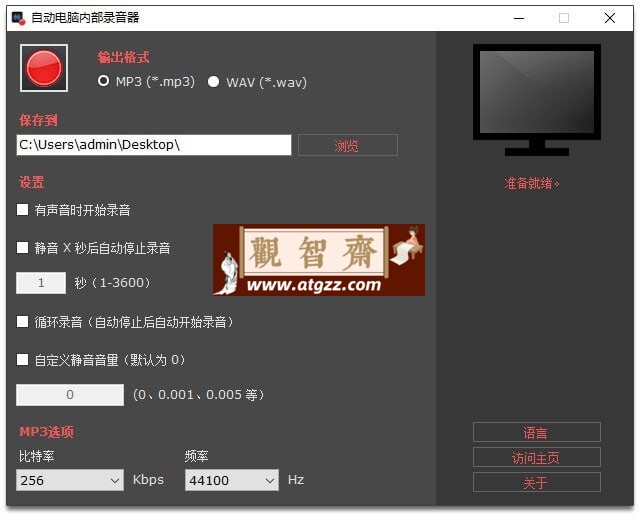The image size is (640, 520).
Task: Toggle 静音 X 秒后自动停止录音 checkbox
Action: (x=22, y=247)
